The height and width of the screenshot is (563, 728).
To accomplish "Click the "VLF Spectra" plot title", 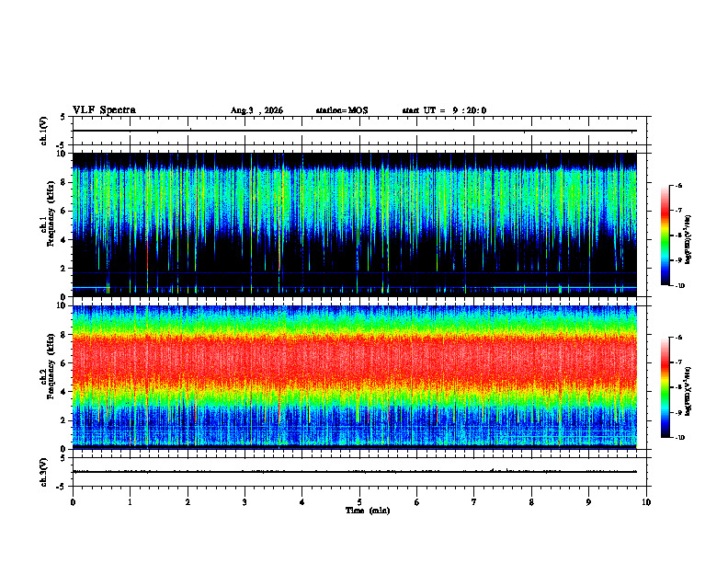I will click(104, 110).
